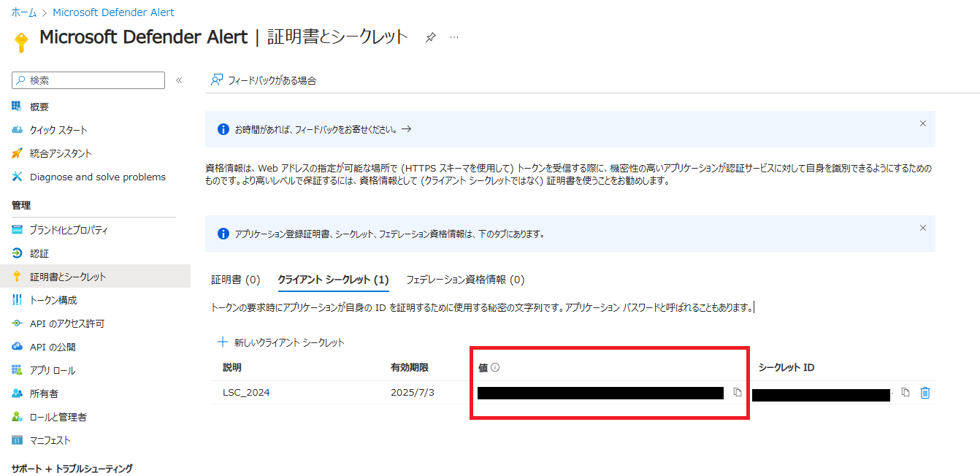
Task: Select the 2025/7/3 expiry date cell
Action: [413, 393]
